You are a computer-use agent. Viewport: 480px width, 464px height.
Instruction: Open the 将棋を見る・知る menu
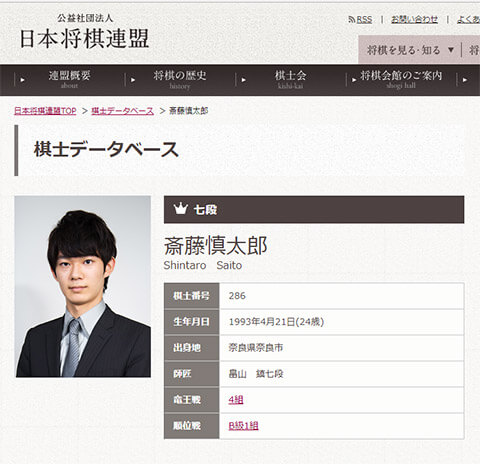[x=404, y=50]
